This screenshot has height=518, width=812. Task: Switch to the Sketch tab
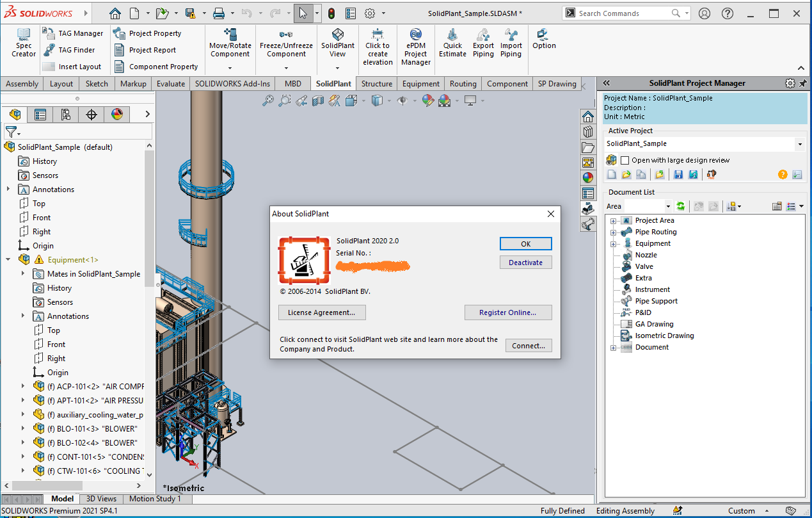97,84
